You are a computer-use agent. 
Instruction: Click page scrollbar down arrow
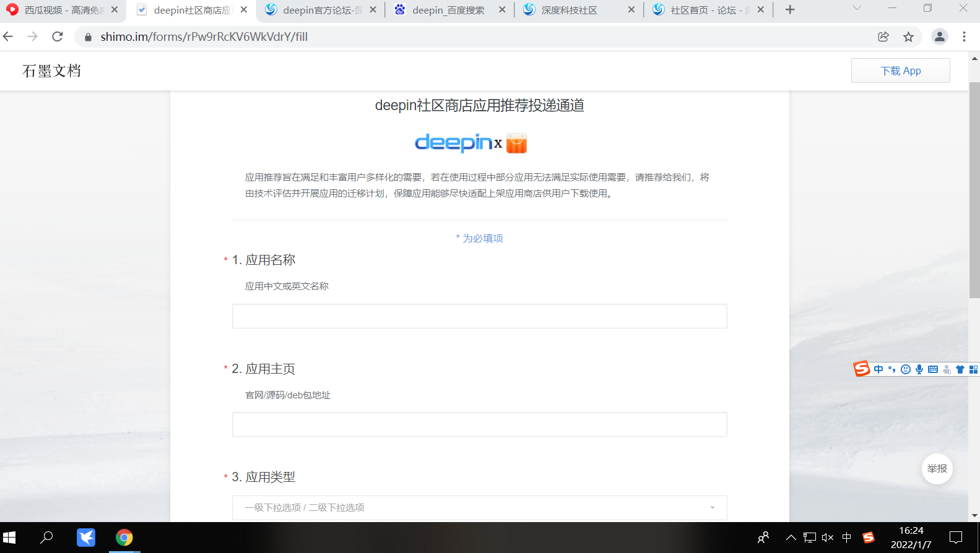(x=974, y=515)
